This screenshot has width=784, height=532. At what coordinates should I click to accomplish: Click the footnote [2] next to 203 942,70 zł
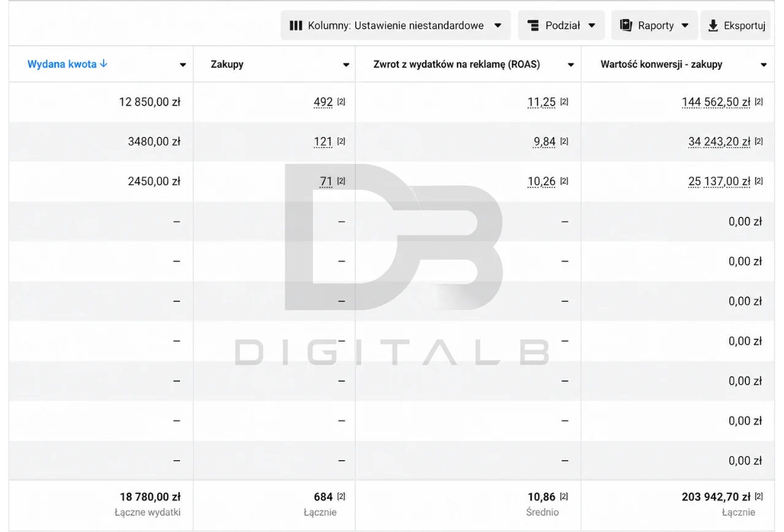pos(759,496)
